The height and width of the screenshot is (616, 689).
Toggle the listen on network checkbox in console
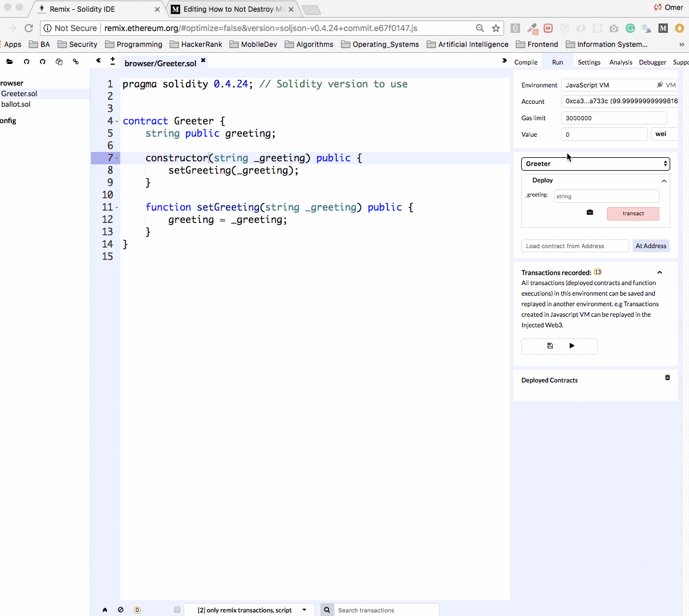click(177, 610)
